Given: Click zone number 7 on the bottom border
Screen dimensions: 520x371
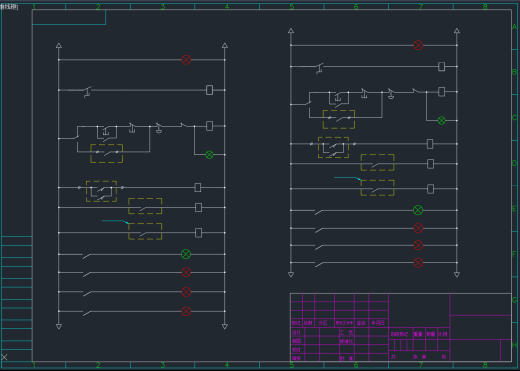Looking at the screenshot, I should [x=421, y=365].
